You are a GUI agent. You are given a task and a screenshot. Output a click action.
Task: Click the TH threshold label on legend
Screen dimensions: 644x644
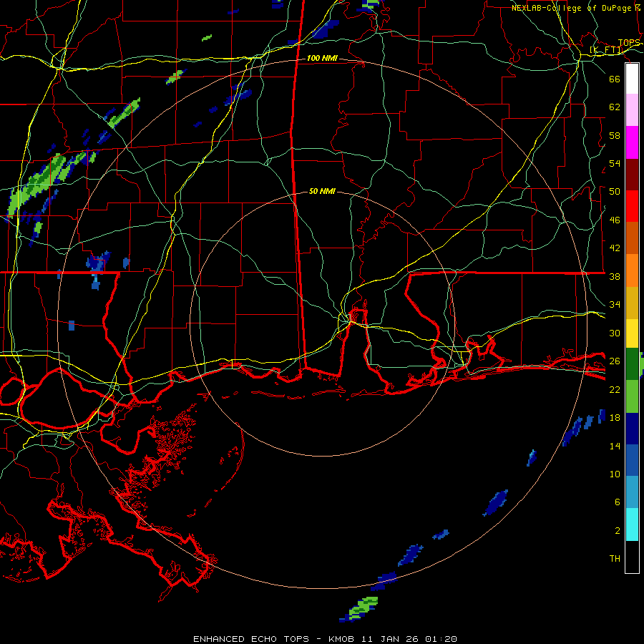[615, 558]
